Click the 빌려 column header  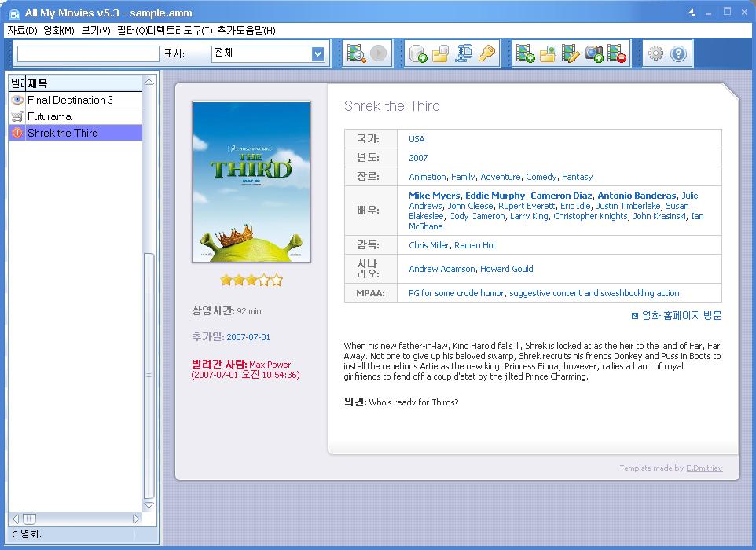(17, 83)
